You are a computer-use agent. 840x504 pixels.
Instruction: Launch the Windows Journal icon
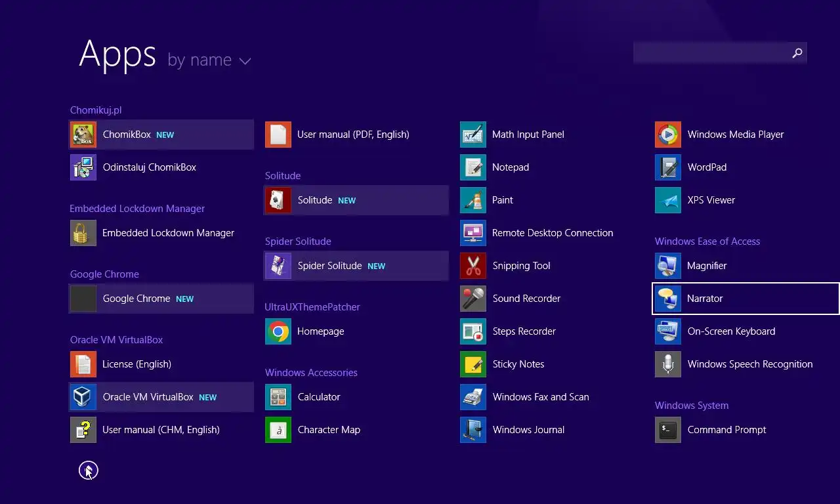(473, 430)
